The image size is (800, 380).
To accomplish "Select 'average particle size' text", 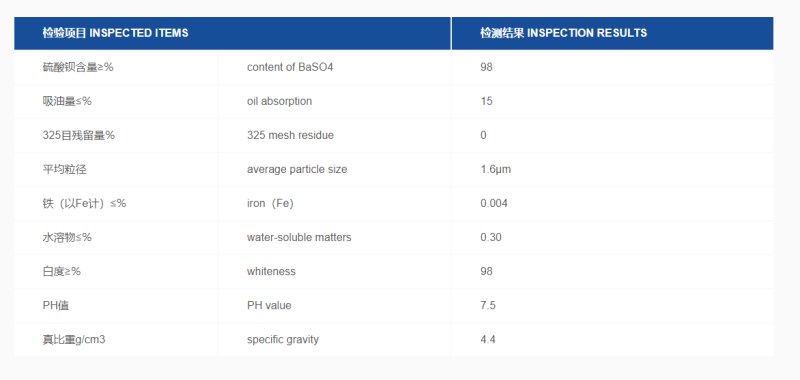I will click(x=297, y=169).
